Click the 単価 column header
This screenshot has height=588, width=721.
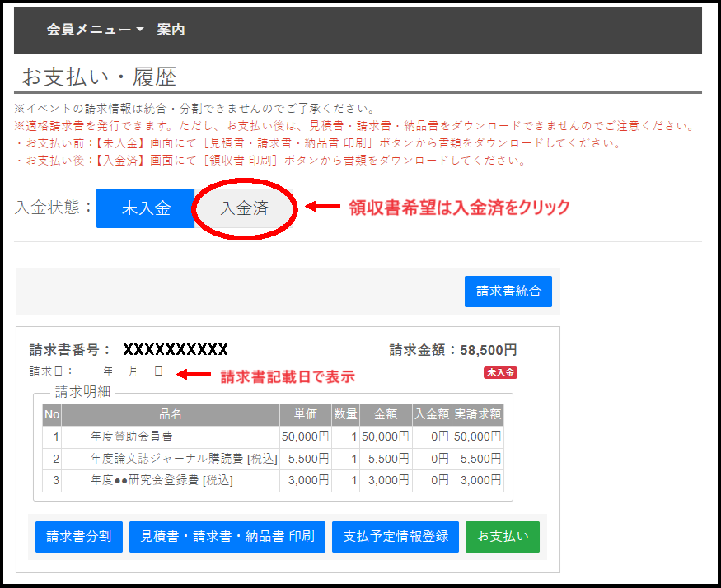305,414
